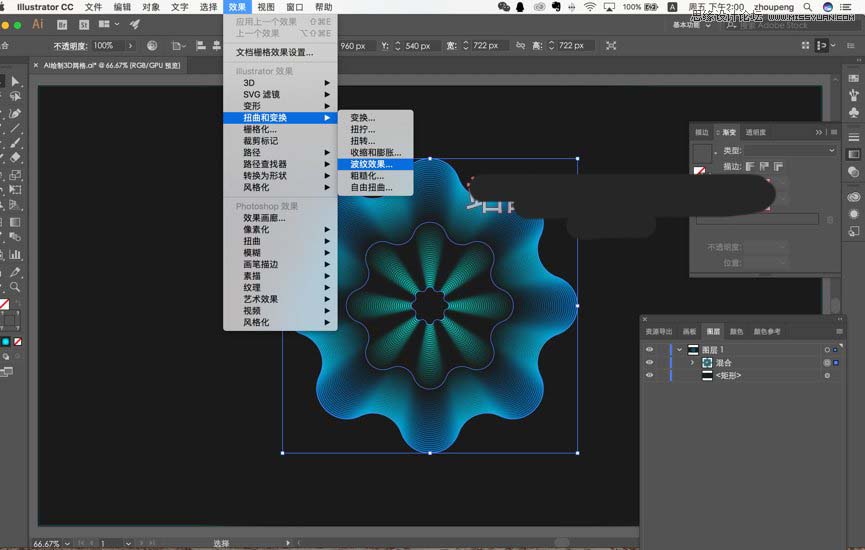
Task: Select the Eraser tool
Action: [x=15, y=157]
